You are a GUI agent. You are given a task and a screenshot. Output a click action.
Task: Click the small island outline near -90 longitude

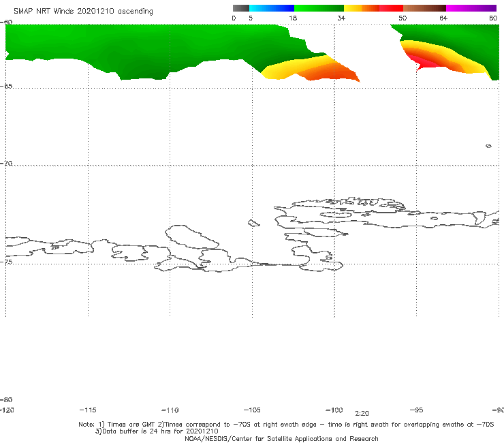coord(488,146)
